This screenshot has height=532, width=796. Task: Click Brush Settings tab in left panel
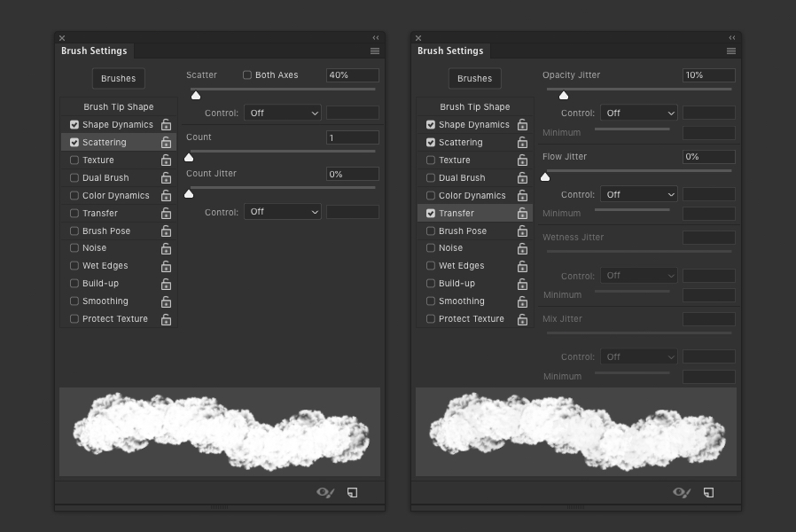tap(95, 51)
